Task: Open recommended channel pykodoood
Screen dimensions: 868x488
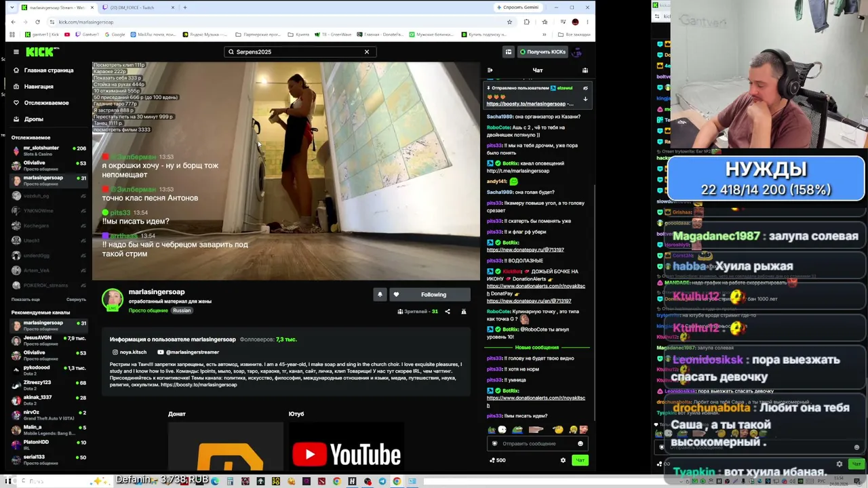Action: 49,370
